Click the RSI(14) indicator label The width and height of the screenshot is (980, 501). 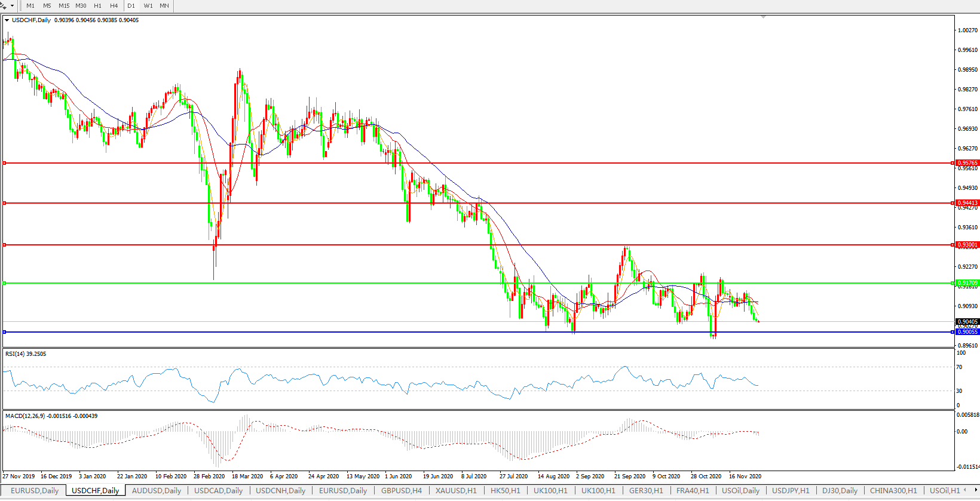25,354
